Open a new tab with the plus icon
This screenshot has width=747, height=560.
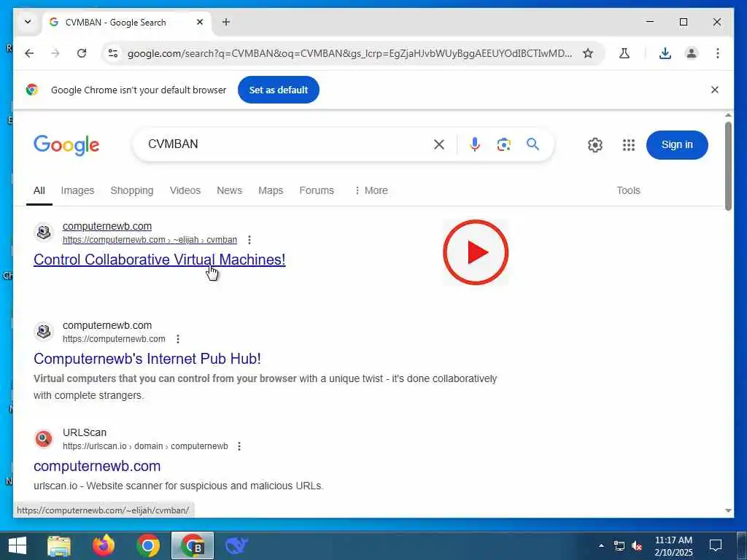click(x=226, y=22)
